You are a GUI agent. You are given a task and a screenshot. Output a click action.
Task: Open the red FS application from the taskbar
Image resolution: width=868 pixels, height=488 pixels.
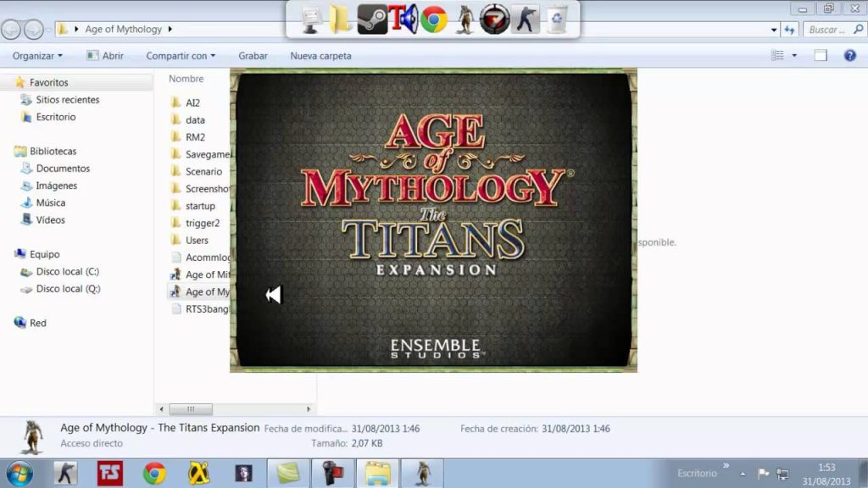[x=108, y=472]
